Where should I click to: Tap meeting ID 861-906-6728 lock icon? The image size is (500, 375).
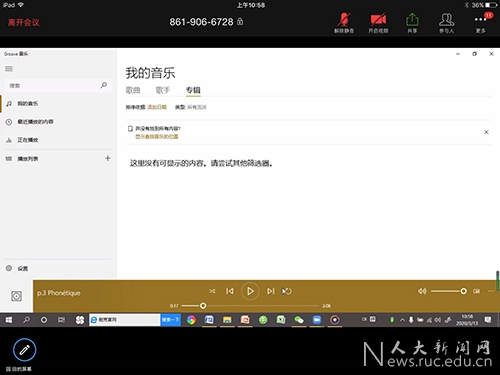(240, 22)
